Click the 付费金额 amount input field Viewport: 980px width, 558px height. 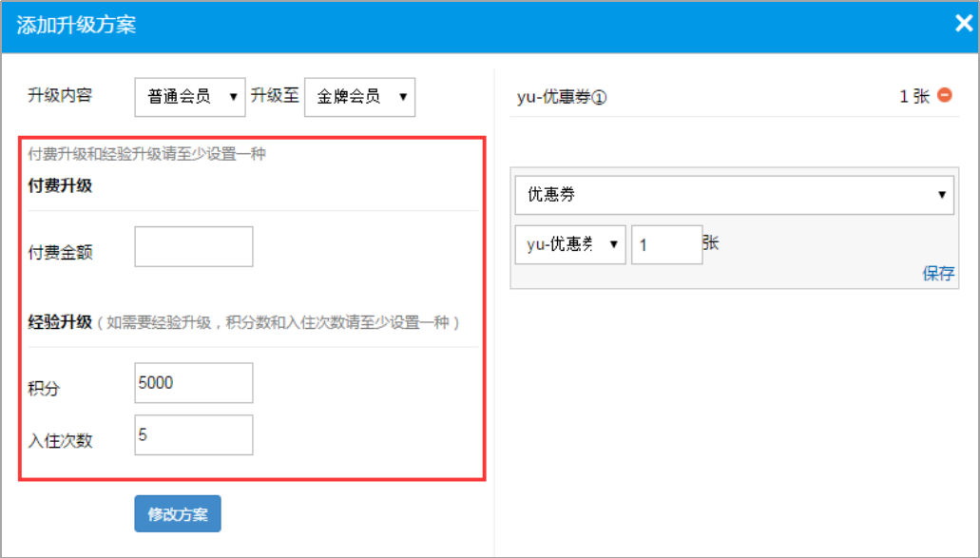point(192,245)
